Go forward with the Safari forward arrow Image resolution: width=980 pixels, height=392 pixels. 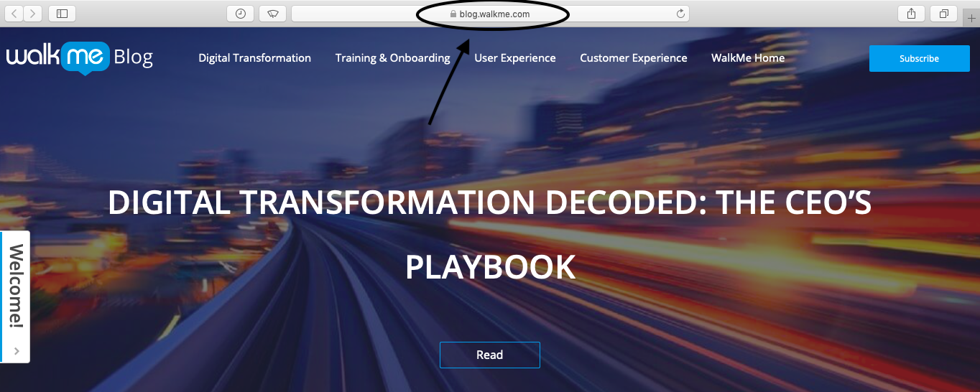(33, 14)
